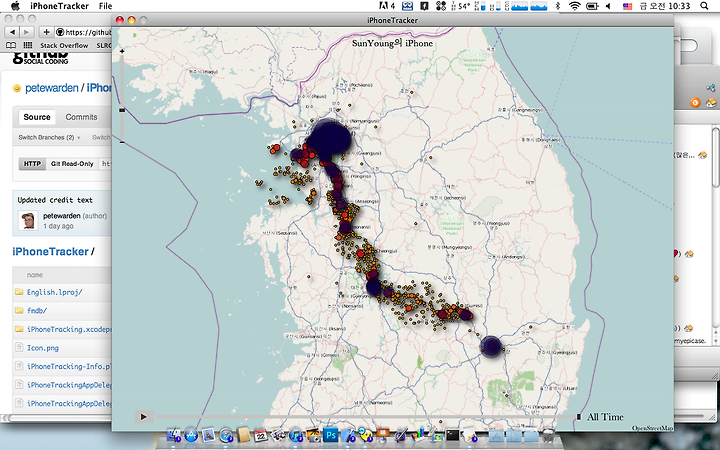Viewport: 720px width, 450px height.
Task: Zoom out with map minus control
Action: [122, 142]
